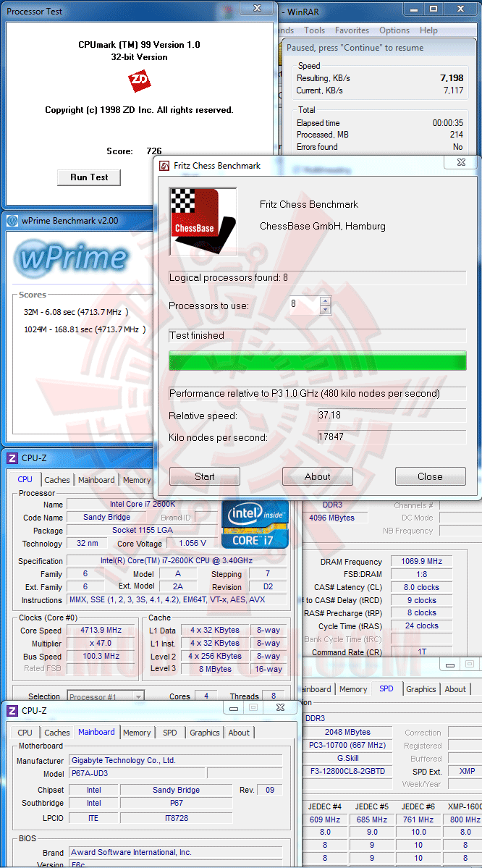Minimize the lower CPU-Z window

pos(234,708)
